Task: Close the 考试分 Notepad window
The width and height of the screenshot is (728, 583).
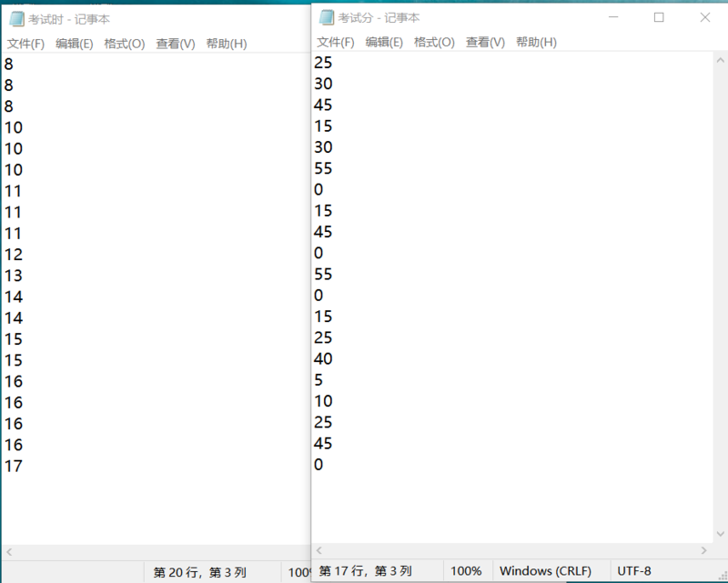Action: tap(704, 17)
